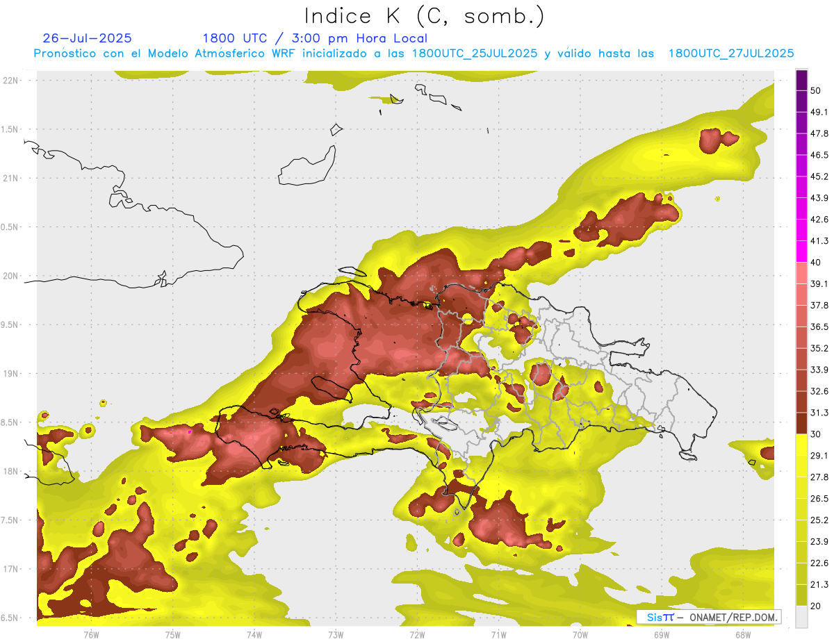
Task: Click the "23.9" legend value
Action: pos(819,541)
